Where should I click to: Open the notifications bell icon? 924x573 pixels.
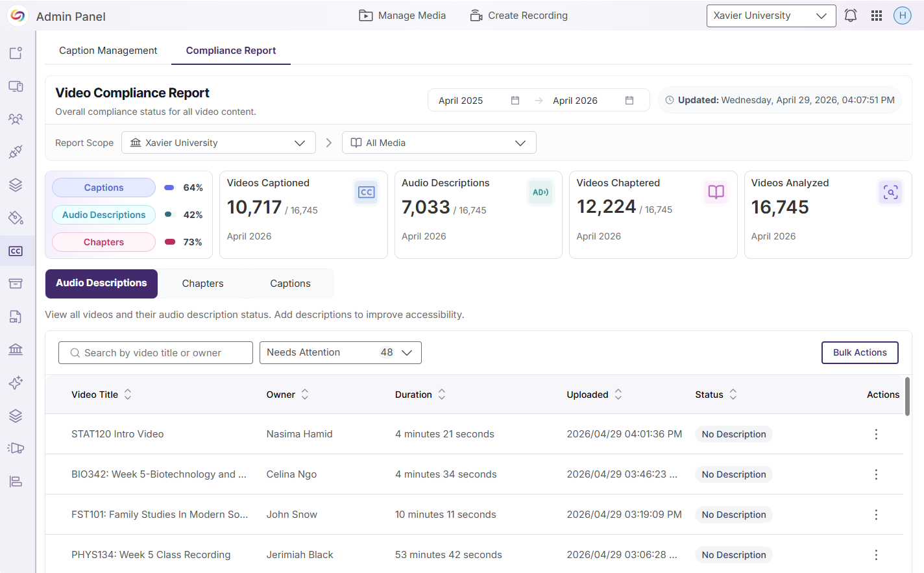coord(850,16)
